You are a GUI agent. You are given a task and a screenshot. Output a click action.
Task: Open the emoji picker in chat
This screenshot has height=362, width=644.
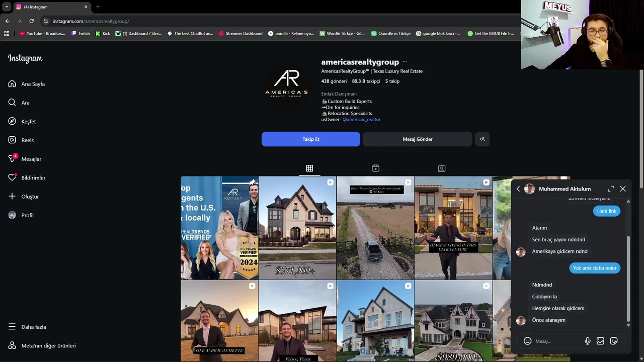(x=527, y=341)
